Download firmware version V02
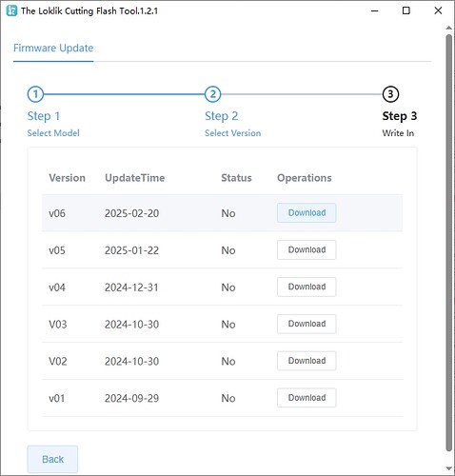 [307, 361]
